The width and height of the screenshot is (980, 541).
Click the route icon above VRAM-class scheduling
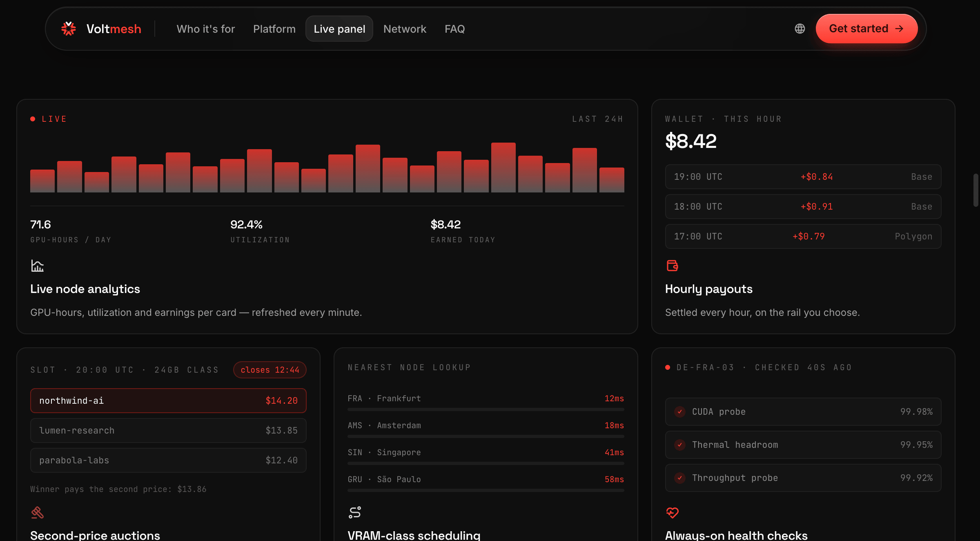click(x=354, y=512)
